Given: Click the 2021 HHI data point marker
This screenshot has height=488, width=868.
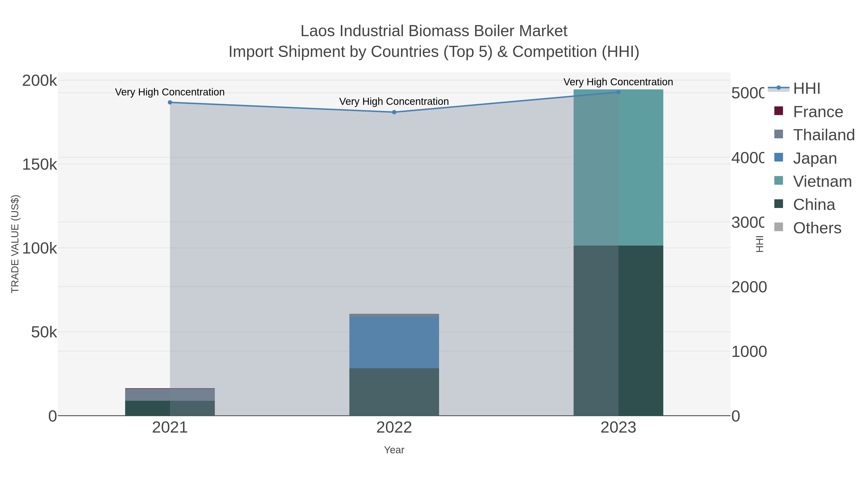Looking at the screenshot, I should click(x=170, y=102).
